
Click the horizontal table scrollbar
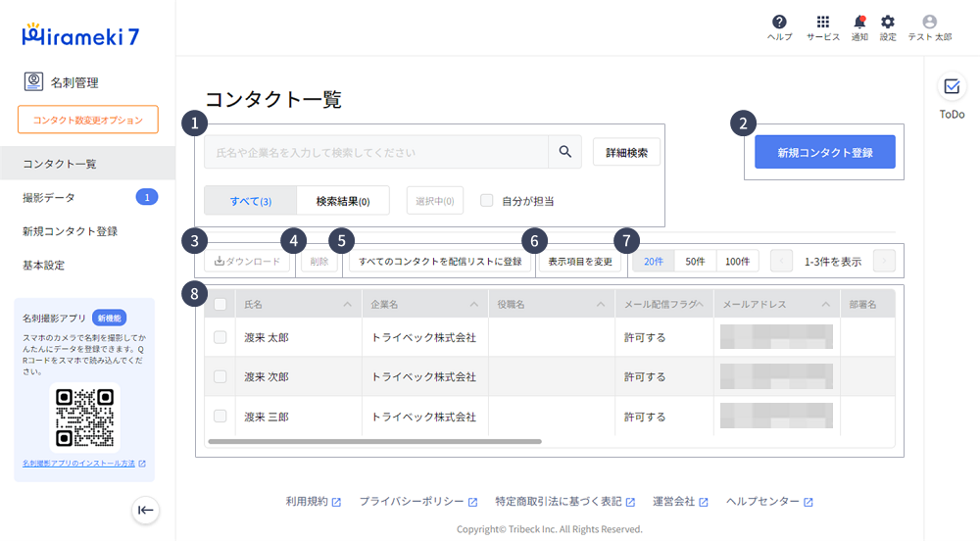click(375, 441)
